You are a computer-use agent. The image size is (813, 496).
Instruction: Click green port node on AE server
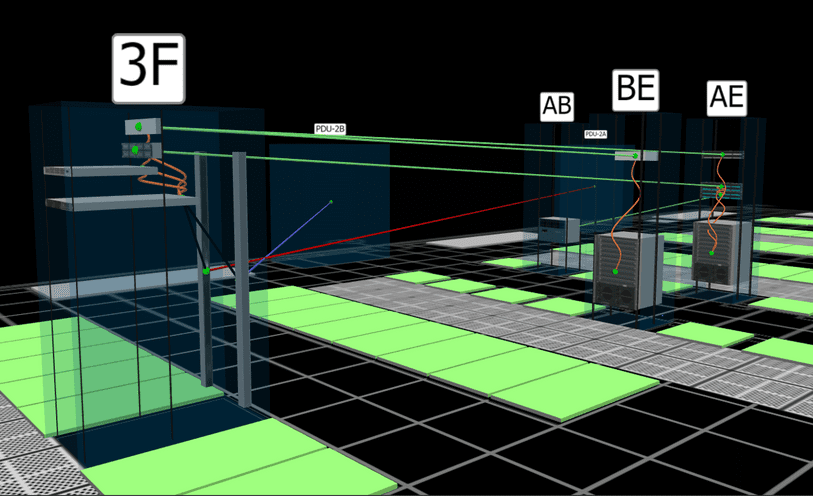point(712,253)
